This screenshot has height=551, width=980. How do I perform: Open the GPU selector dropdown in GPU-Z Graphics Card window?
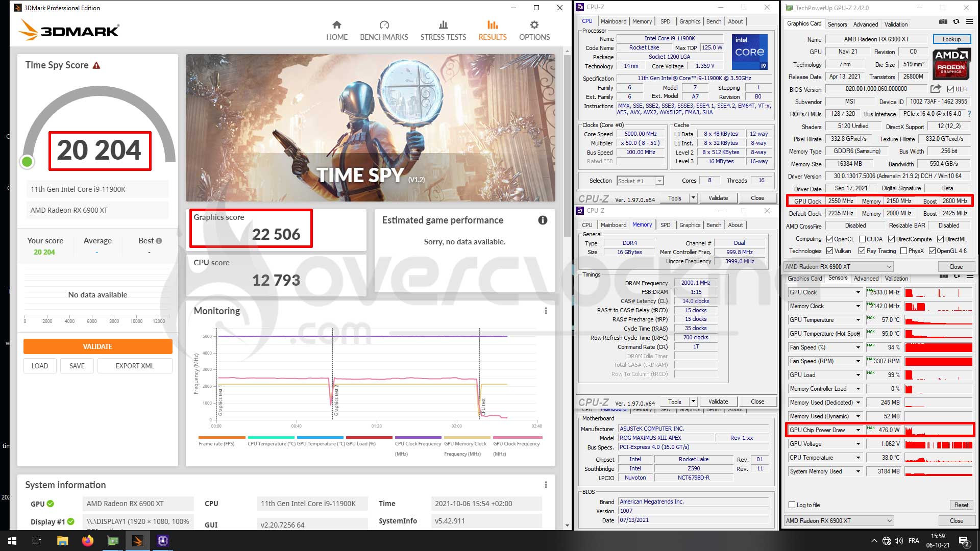pyautogui.click(x=838, y=267)
